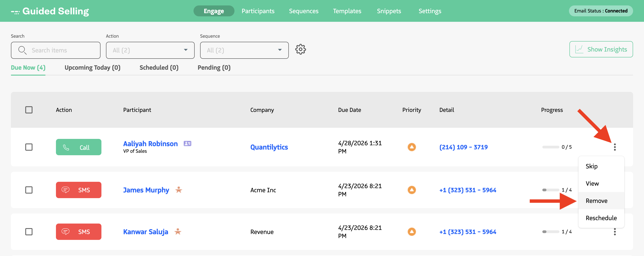Click the persona icon beside Kanwar Saluja
This screenshot has width=644, height=256.
pyautogui.click(x=178, y=231)
